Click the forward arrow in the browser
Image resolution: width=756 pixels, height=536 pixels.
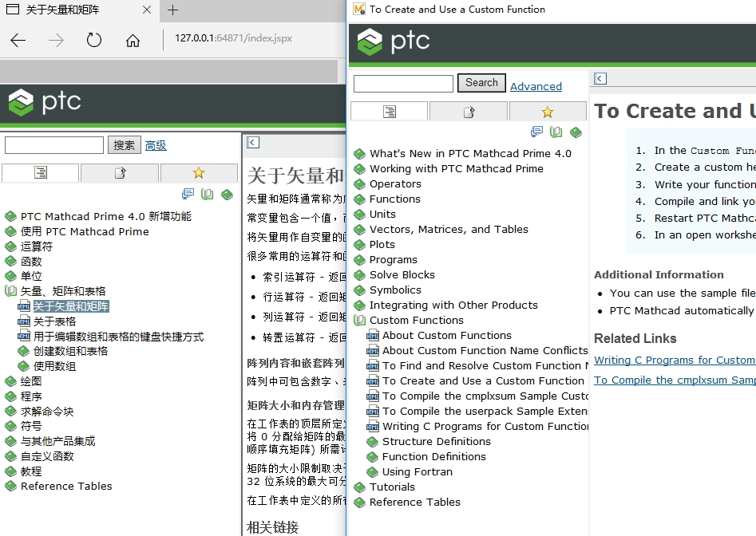click(x=57, y=41)
